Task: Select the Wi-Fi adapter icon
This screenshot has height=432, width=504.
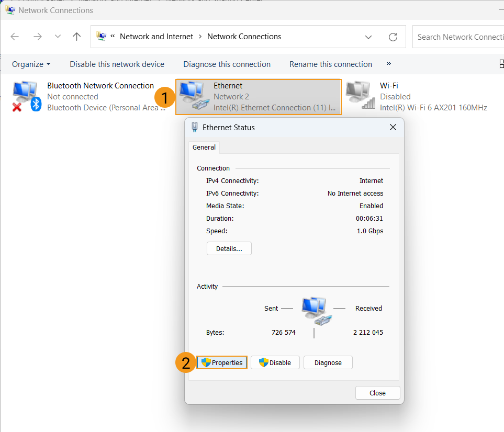Action: (x=360, y=95)
